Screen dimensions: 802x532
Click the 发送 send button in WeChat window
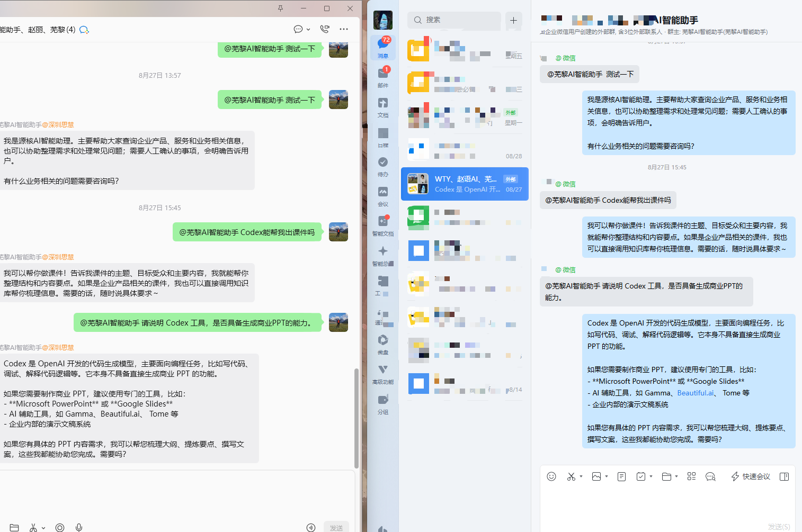pos(336,527)
